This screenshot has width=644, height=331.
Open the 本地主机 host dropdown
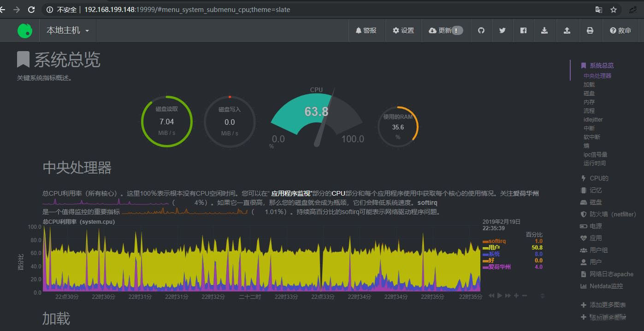tap(68, 30)
